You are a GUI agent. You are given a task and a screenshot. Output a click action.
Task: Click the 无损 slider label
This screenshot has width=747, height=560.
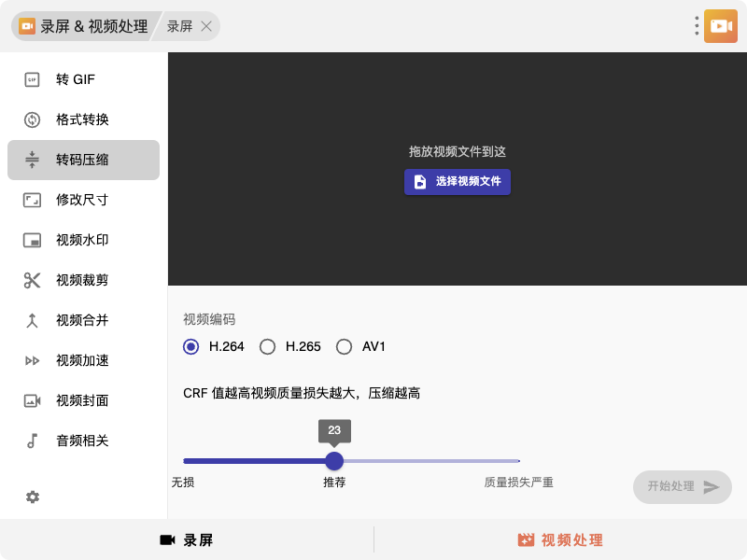pos(183,483)
